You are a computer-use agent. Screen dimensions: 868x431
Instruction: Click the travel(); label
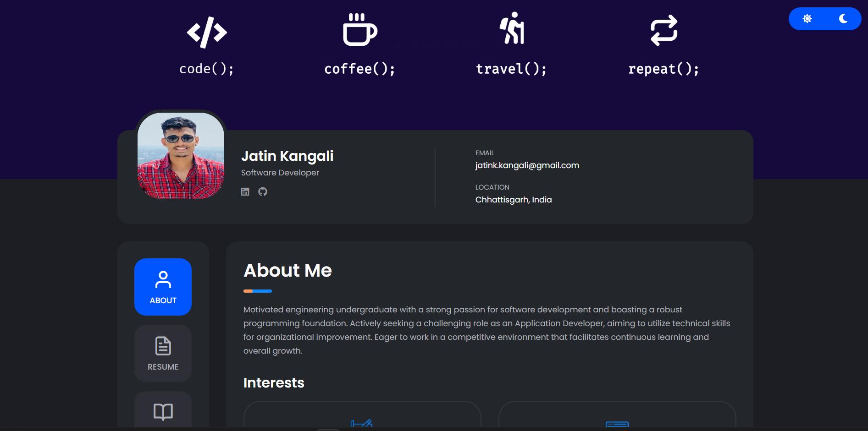click(x=512, y=69)
